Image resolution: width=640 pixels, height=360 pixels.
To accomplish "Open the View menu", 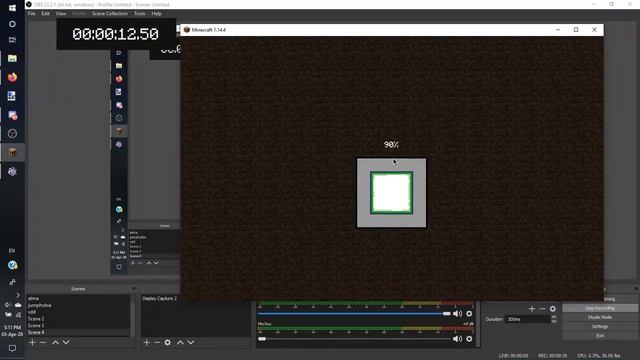I will 61,13.
